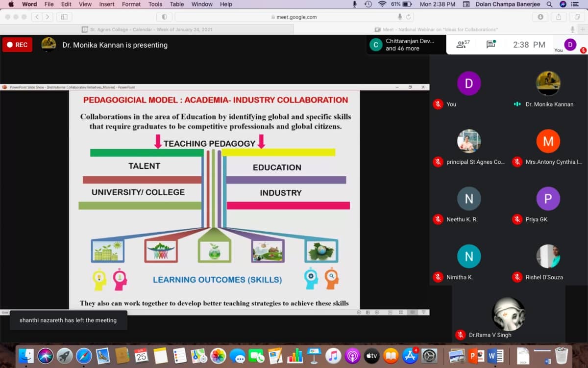The image size is (588, 368).
Task: Open the Safari tab overview
Action: point(577,17)
